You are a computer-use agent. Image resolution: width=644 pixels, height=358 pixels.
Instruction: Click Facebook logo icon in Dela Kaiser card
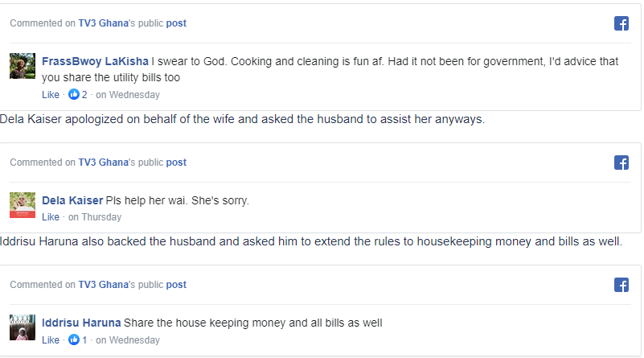point(621,163)
